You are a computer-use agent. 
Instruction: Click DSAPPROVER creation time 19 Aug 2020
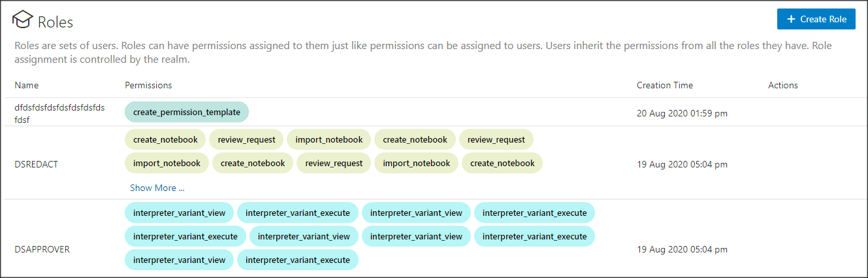(682, 249)
